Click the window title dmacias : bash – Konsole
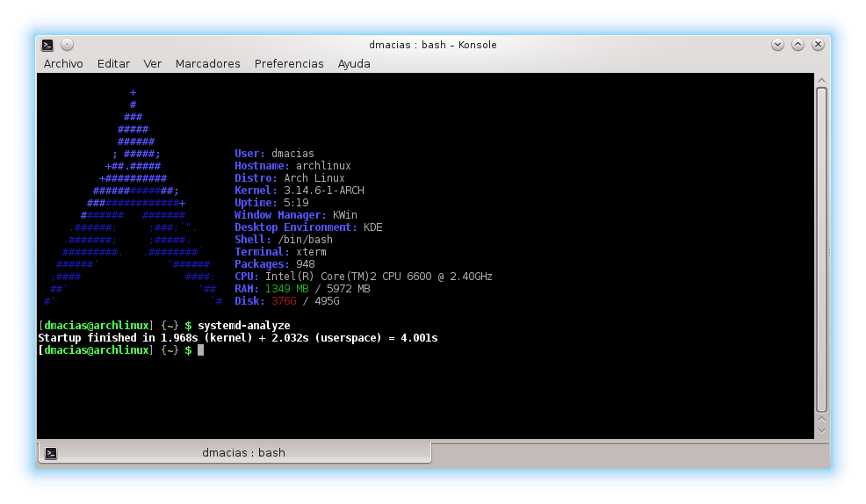The width and height of the screenshot is (866, 504). (432, 45)
